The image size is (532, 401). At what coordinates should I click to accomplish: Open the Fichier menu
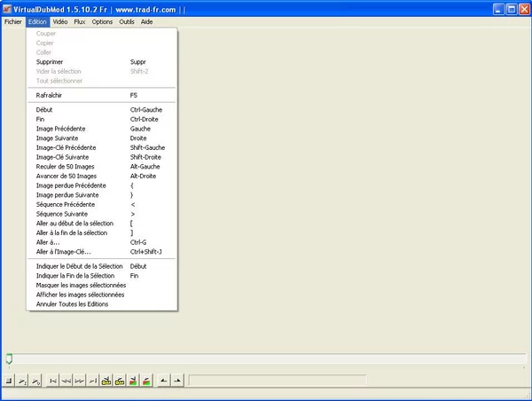pos(13,21)
